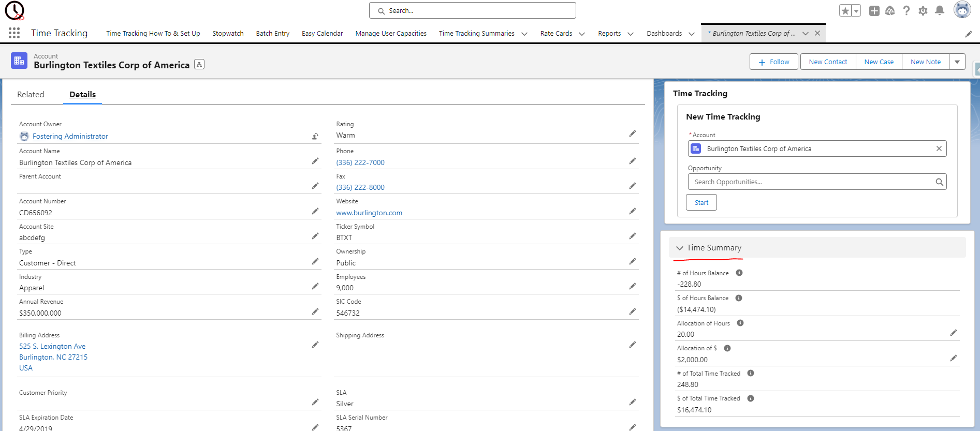Open the Trailhead guidance cloud icon

[x=890, y=11]
